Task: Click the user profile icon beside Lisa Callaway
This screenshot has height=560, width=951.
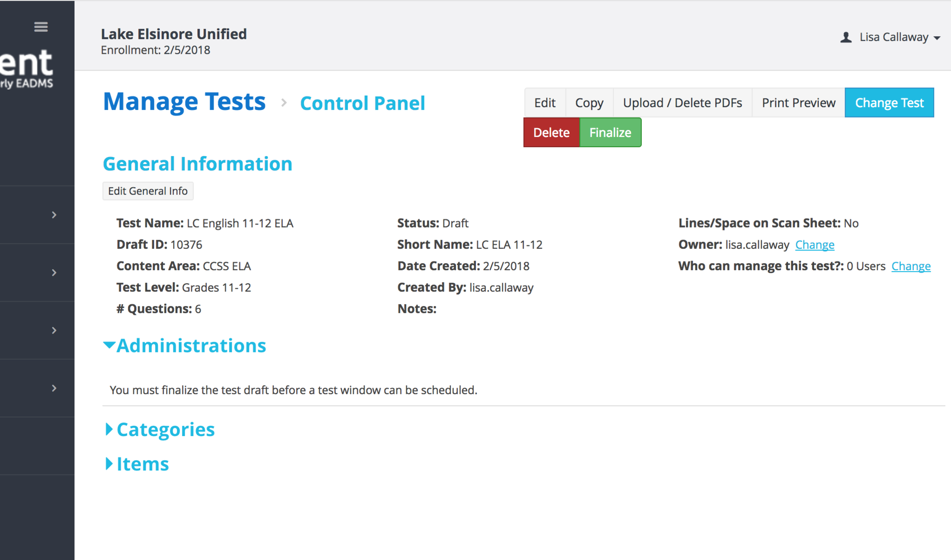Action: [x=846, y=37]
